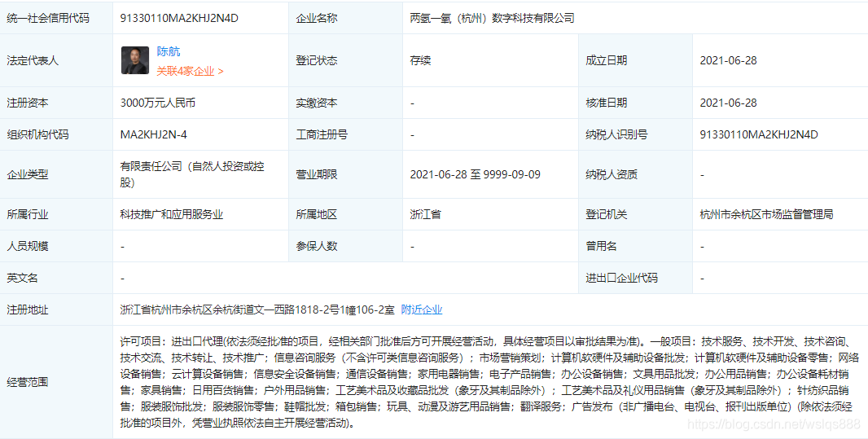Click the 人员规模 label cell
Viewport: 868px width, 439px height.
click(x=56, y=246)
